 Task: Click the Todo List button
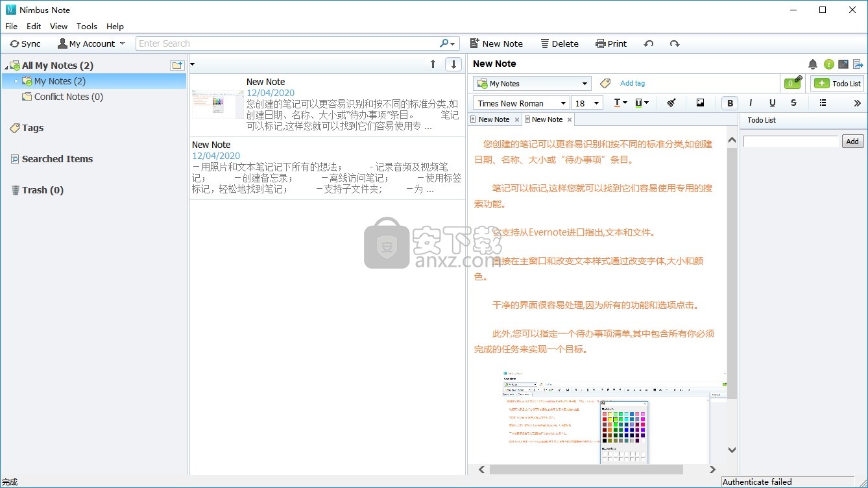(838, 84)
